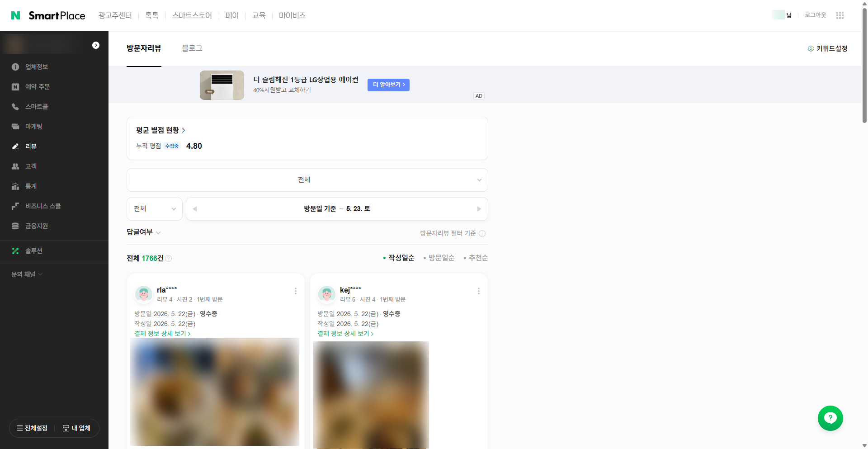
Task: Open 톡톡 in top navigation
Action: [152, 15]
